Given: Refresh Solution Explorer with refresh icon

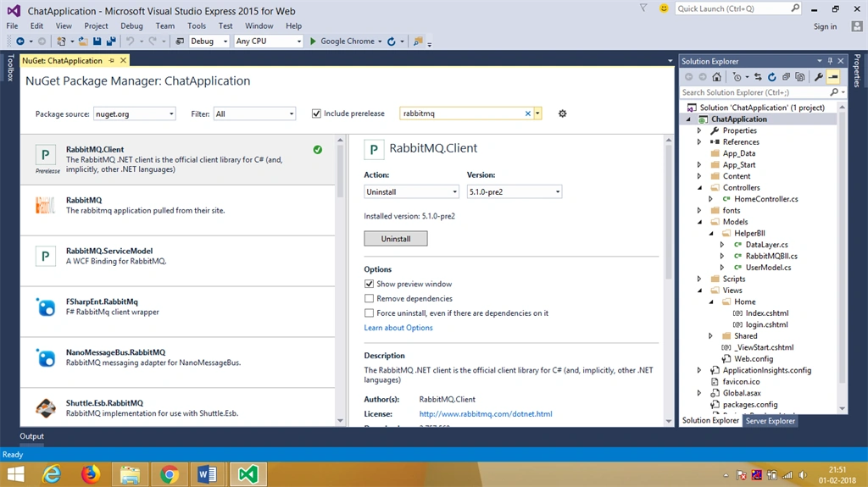Looking at the screenshot, I should tap(771, 77).
